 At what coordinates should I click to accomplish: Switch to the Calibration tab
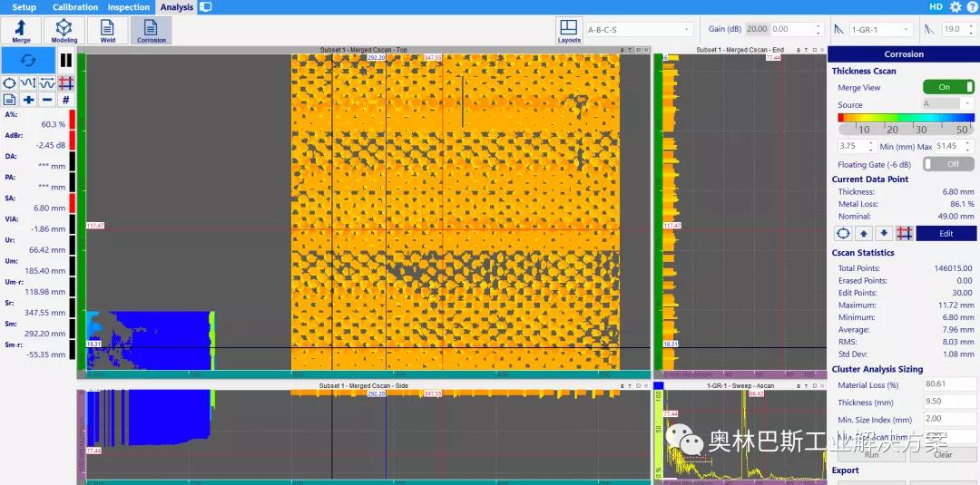(75, 7)
